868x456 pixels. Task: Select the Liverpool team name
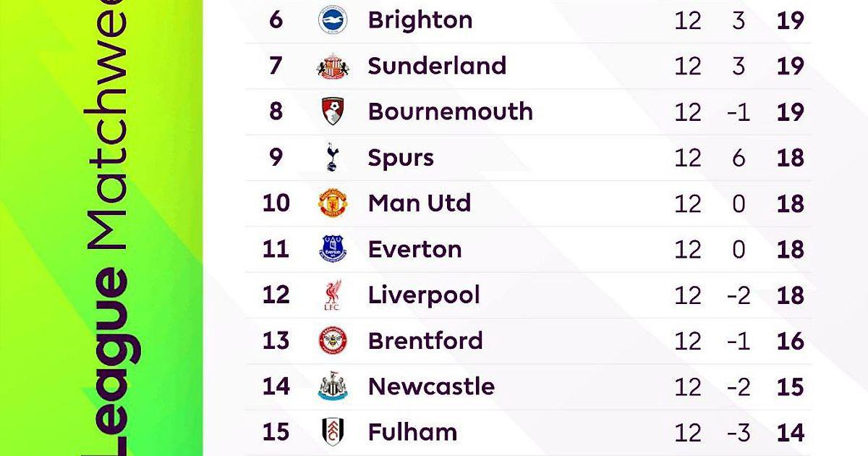click(x=424, y=295)
